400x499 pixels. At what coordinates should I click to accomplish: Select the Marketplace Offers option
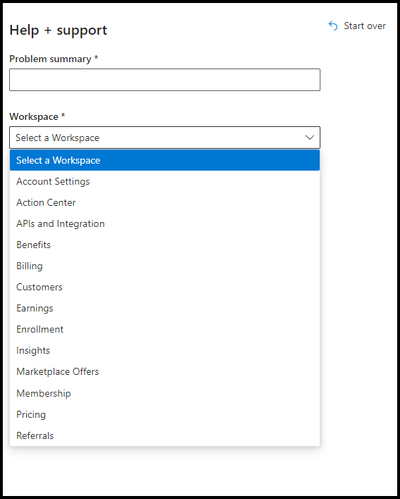coord(165,372)
